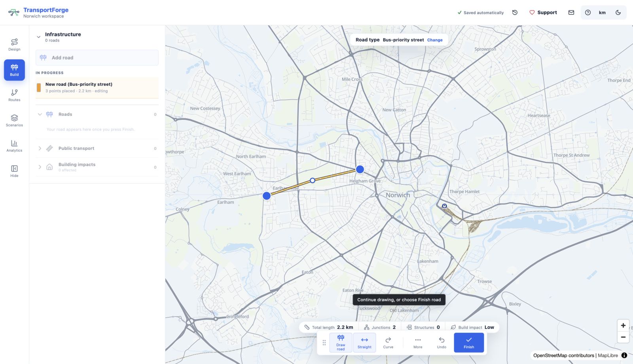Screen dimensions: 633x364
Task: Switch the km distance unit
Action: (602, 12)
